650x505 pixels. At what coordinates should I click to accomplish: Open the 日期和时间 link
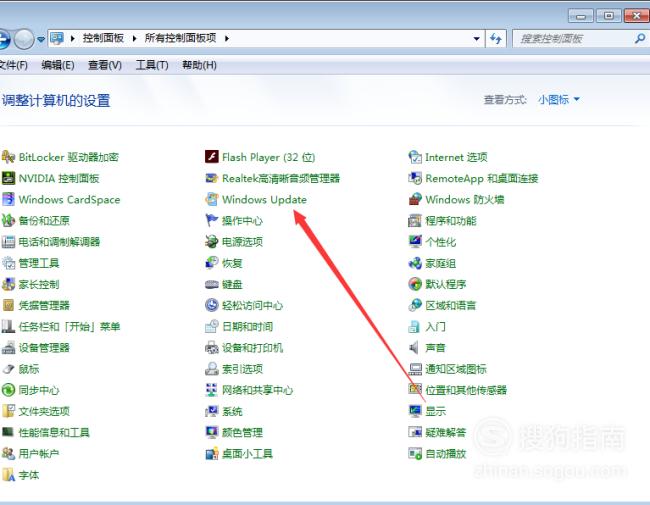click(x=247, y=327)
